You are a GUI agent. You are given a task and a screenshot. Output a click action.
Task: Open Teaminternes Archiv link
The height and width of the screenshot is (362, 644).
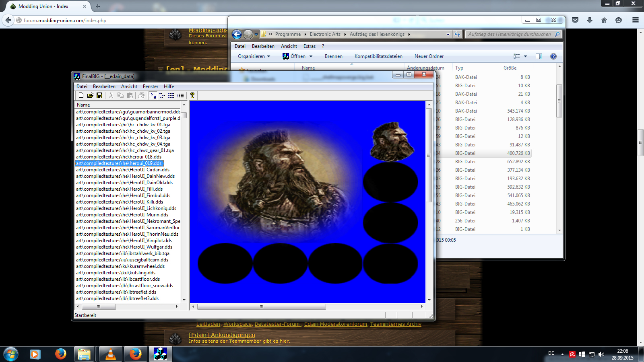pyautogui.click(x=396, y=324)
